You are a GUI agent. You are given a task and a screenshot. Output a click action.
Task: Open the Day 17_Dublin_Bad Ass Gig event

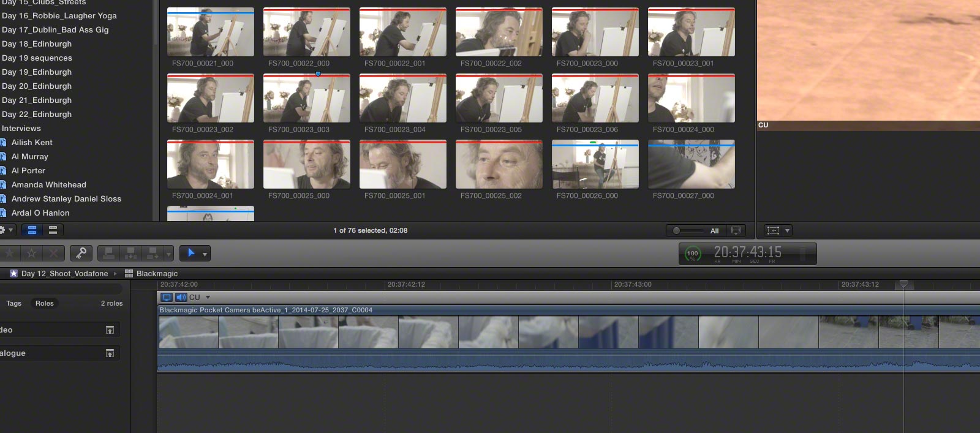click(x=55, y=30)
